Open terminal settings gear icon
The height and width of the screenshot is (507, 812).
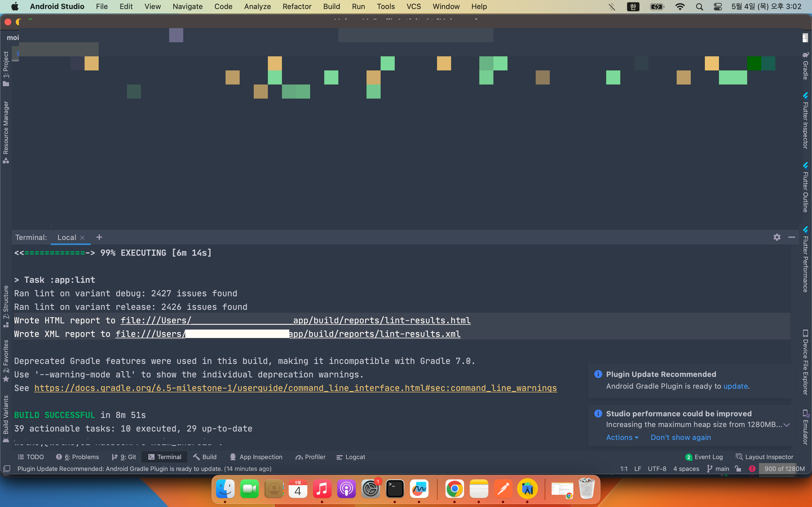click(x=777, y=237)
